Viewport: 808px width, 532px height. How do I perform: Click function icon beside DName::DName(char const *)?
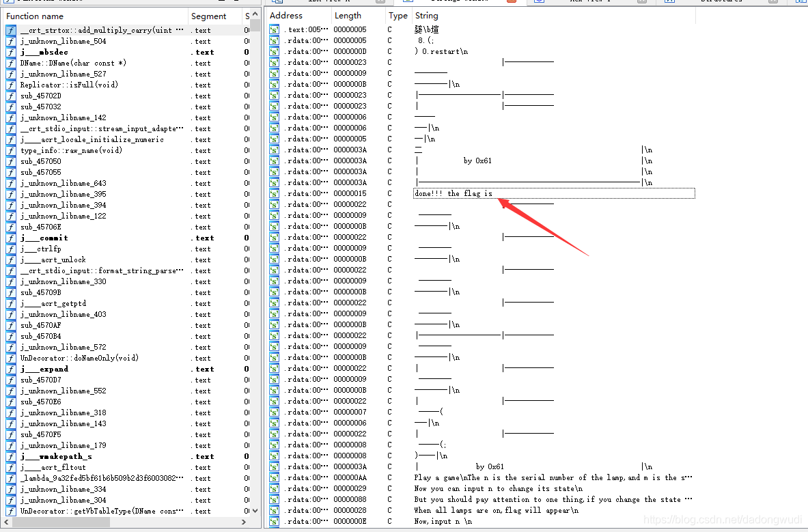[11, 64]
